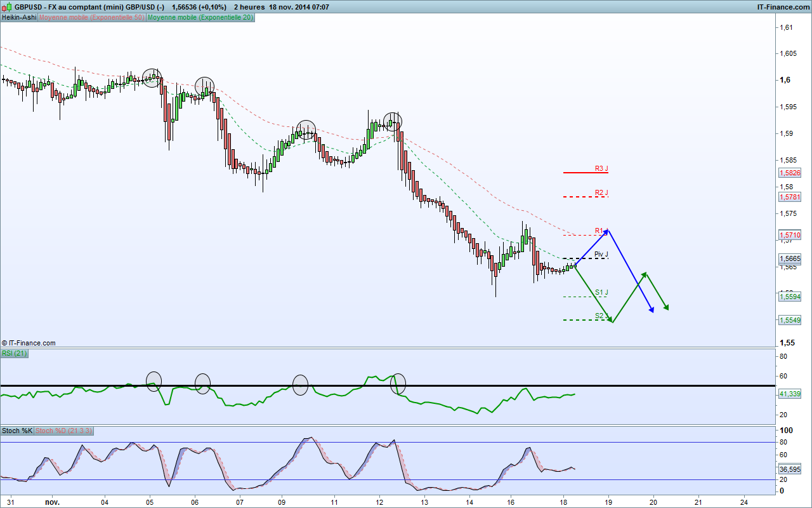Image resolution: width=812 pixels, height=508 pixels.
Task: Click the R2 J price tag 1,5781
Action: click(790, 197)
